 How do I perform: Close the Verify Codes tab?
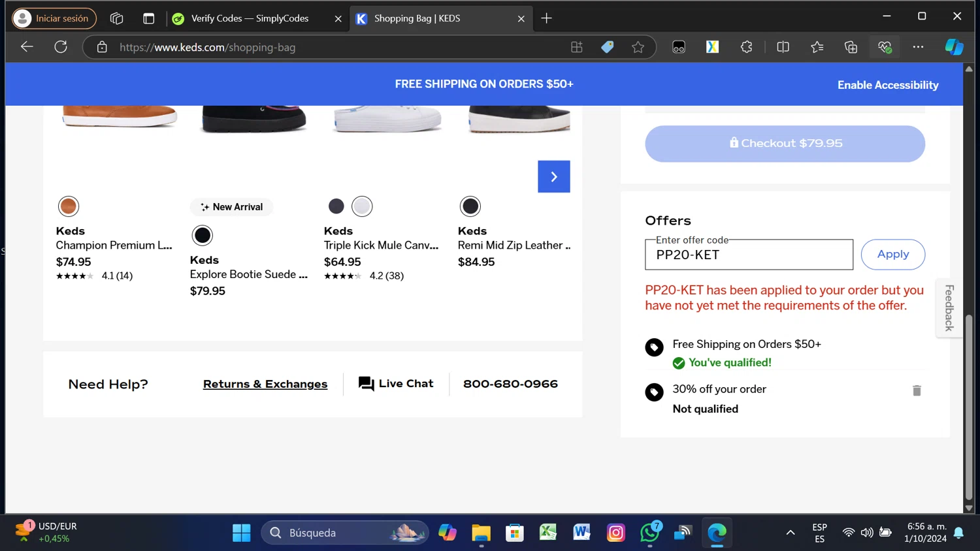pyautogui.click(x=338, y=19)
